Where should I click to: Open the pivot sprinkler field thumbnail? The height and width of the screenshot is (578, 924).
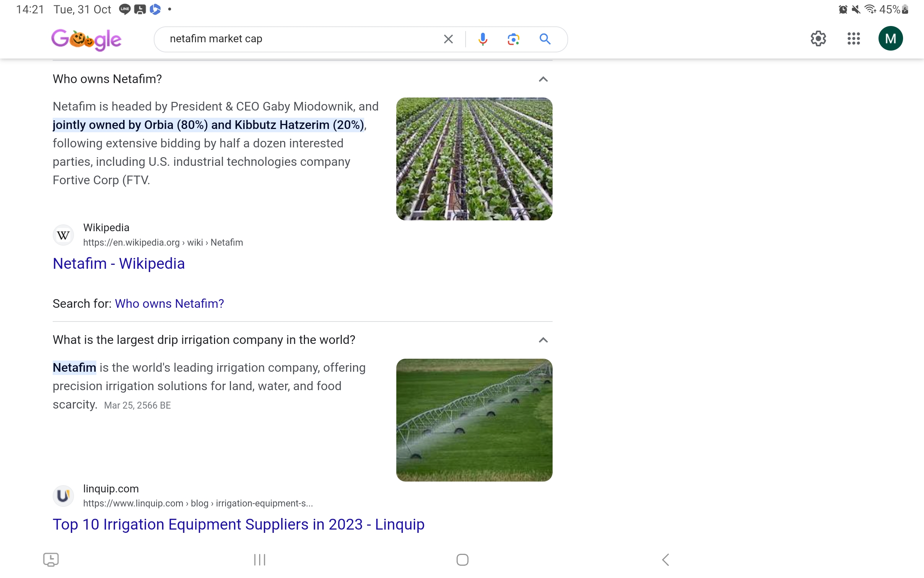[474, 420]
